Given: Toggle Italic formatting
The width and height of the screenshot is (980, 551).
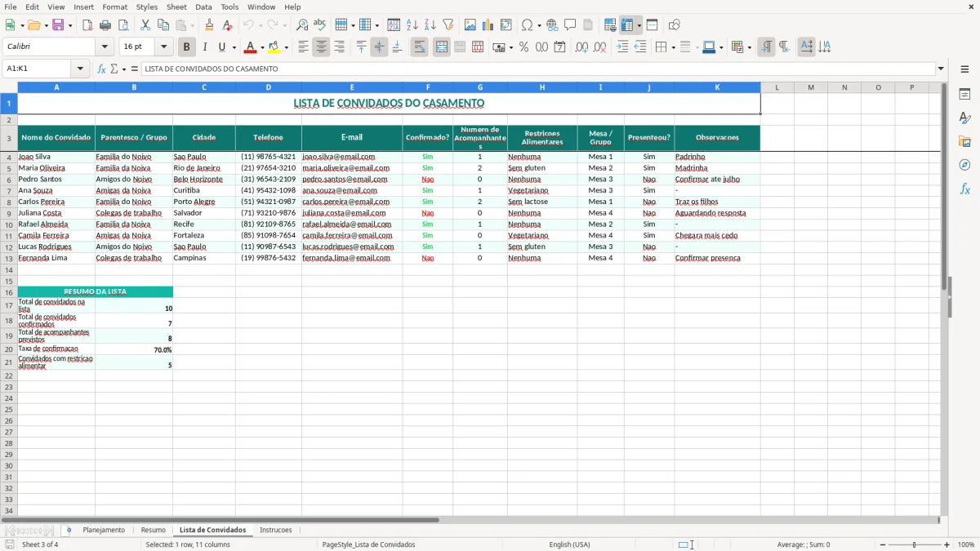Looking at the screenshot, I should pos(205,47).
